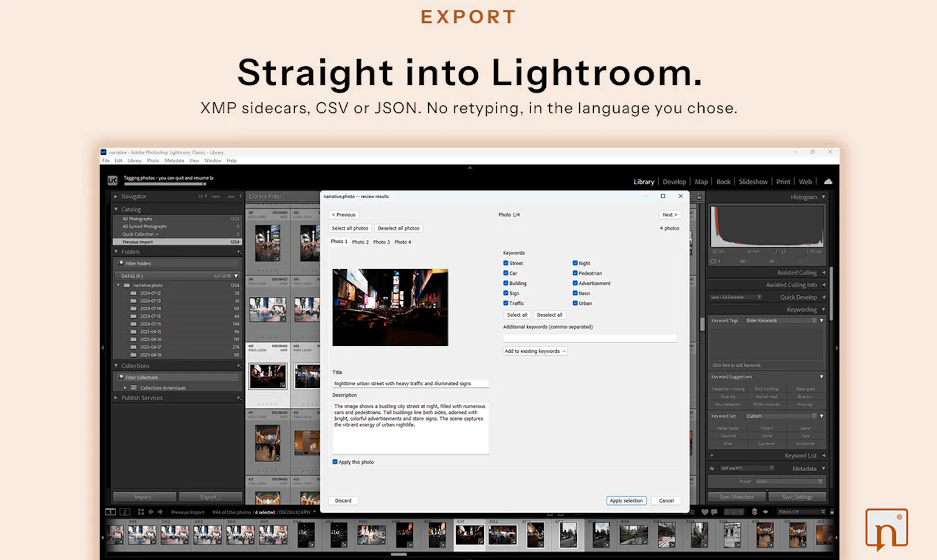
Task: Switch to the Develop module
Action: click(x=674, y=181)
